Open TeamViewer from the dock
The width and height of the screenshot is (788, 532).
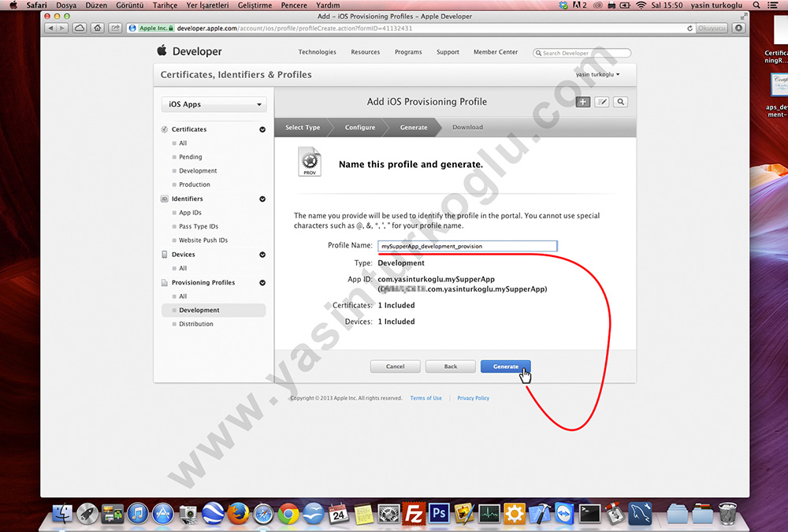564,514
